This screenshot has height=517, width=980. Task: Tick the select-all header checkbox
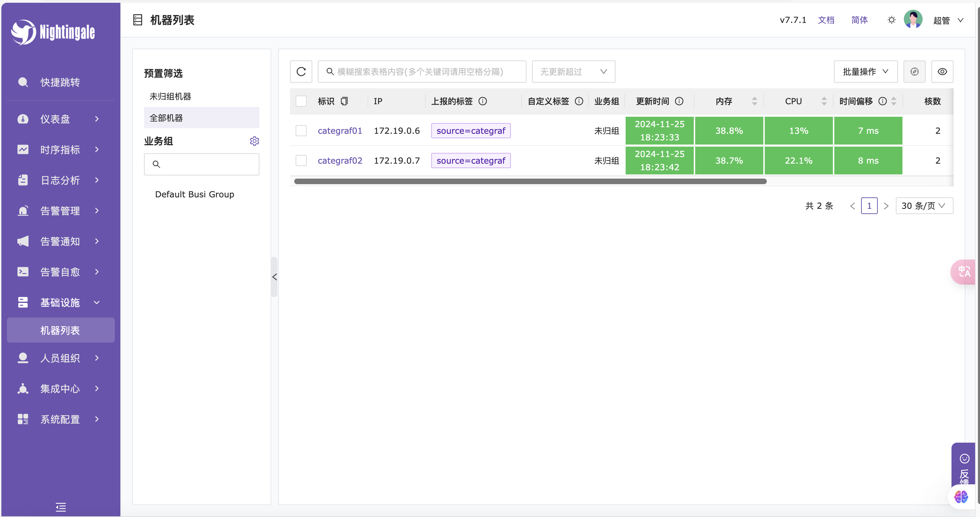(301, 101)
